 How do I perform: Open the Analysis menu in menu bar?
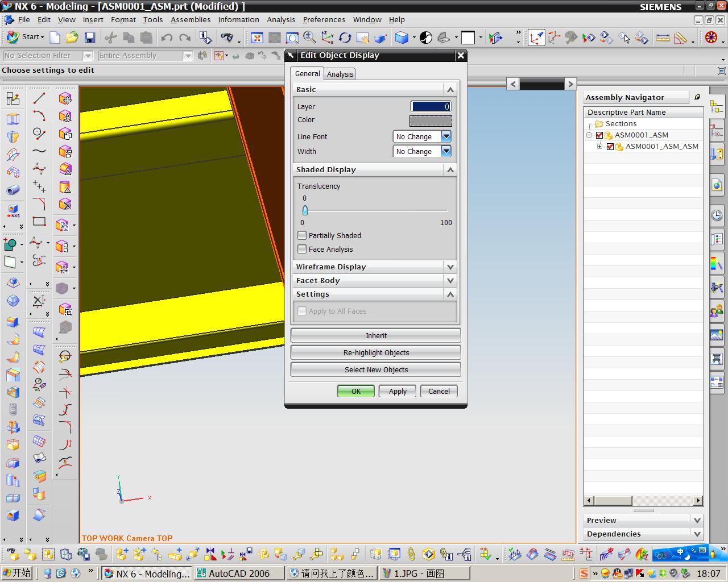[x=281, y=19]
